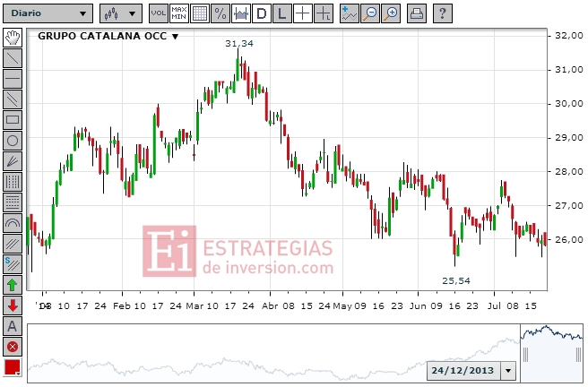Click the 25,54 minimum price label
The width and height of the screenshot is (588, 387).
pos(456,281)
